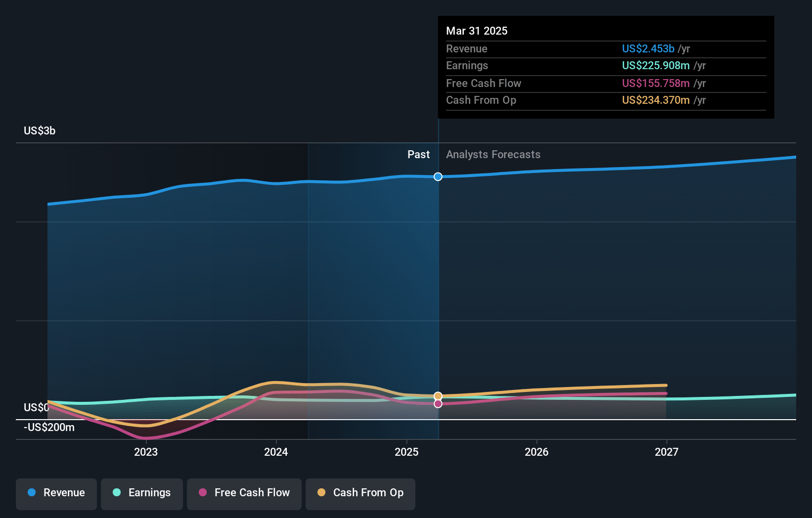Click the 2025 axis label
812x518 pixels.
coord(406,452)
